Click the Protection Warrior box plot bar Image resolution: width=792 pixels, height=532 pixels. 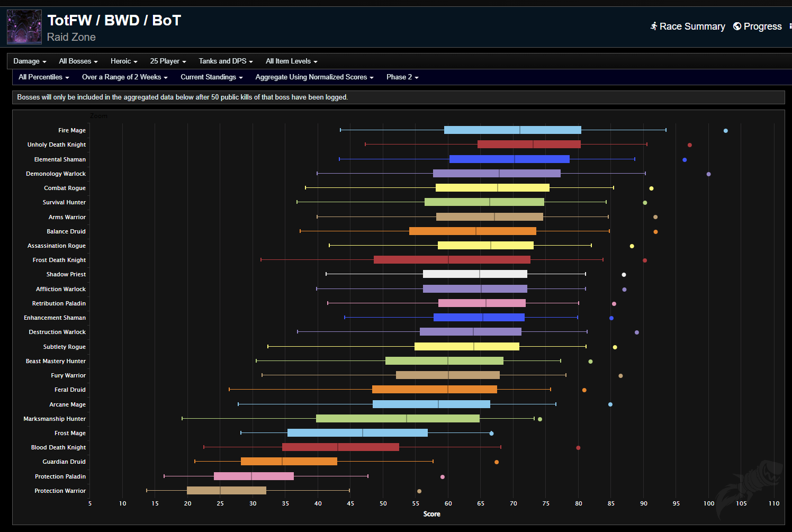[x=226, y=491]
